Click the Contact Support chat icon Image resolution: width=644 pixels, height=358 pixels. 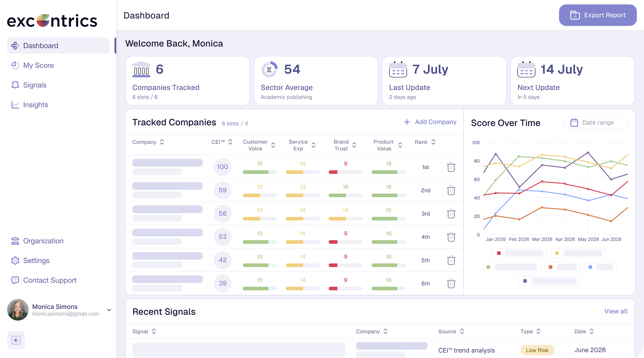15,280
